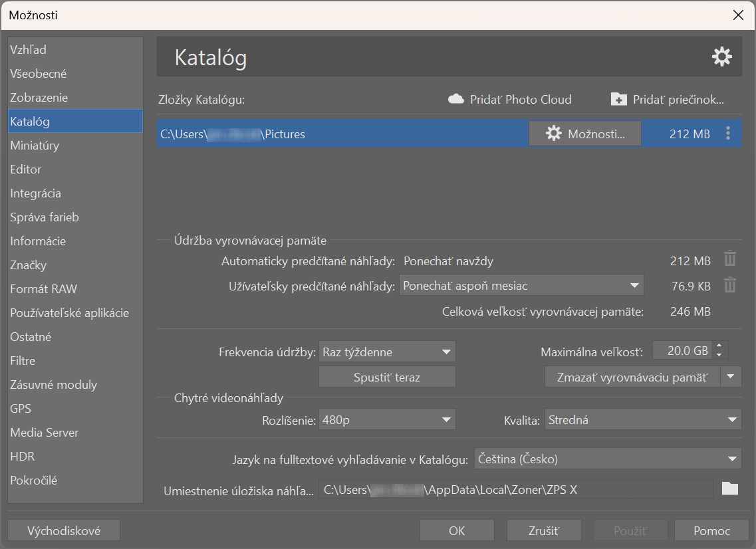756x549 pixels.
Task: Select Zásuvné moduly in the sidebar
Action: (75, 385)
